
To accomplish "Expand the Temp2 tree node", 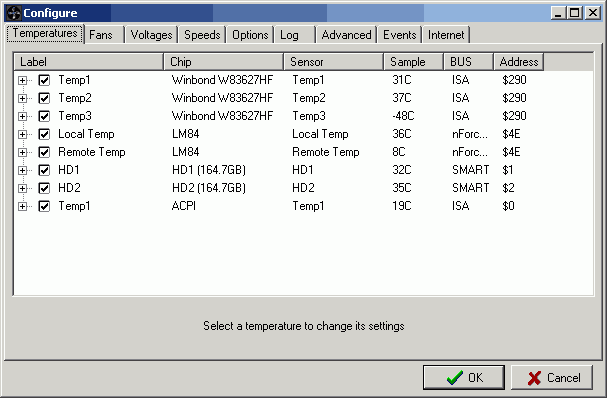I will [x=22, y=98].
